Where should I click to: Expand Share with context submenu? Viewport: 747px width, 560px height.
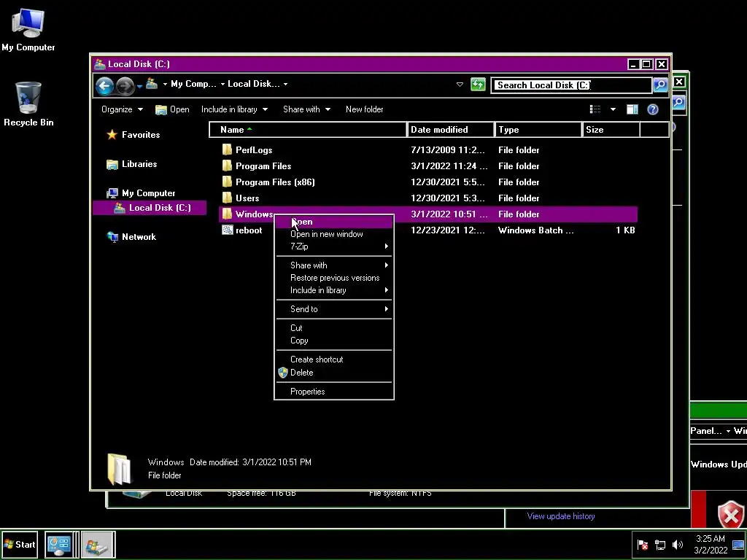pyautogui.click(x=334, y=265)
